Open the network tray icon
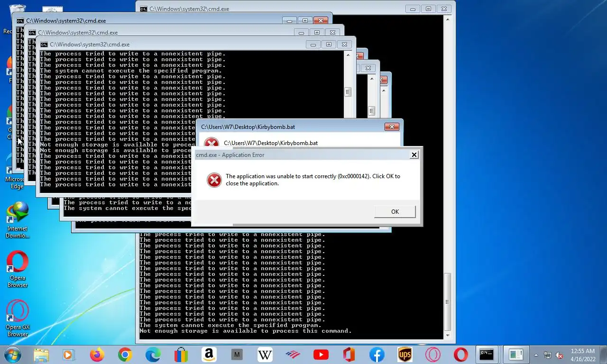607x364 pixels. pyautogui.click(x=548, y=355)
